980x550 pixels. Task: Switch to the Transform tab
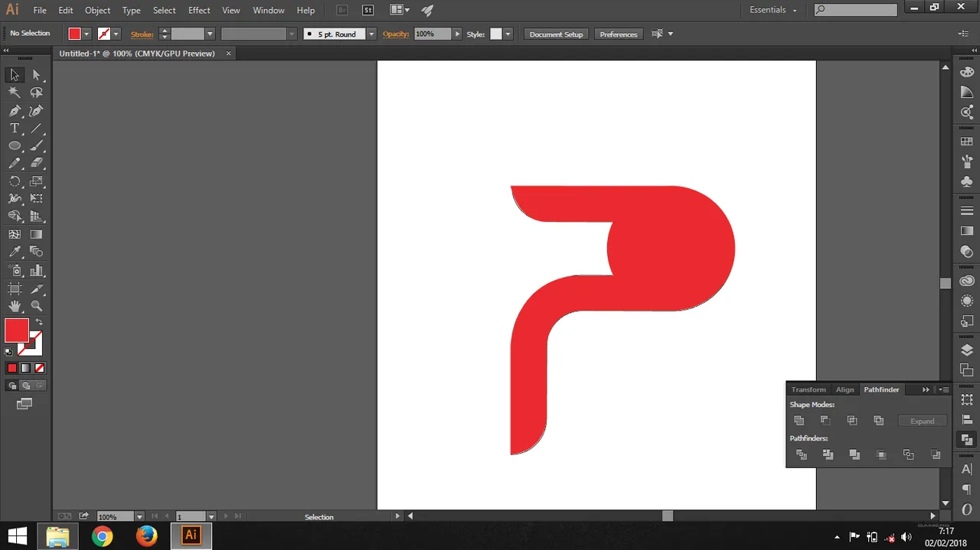point(808,389)
